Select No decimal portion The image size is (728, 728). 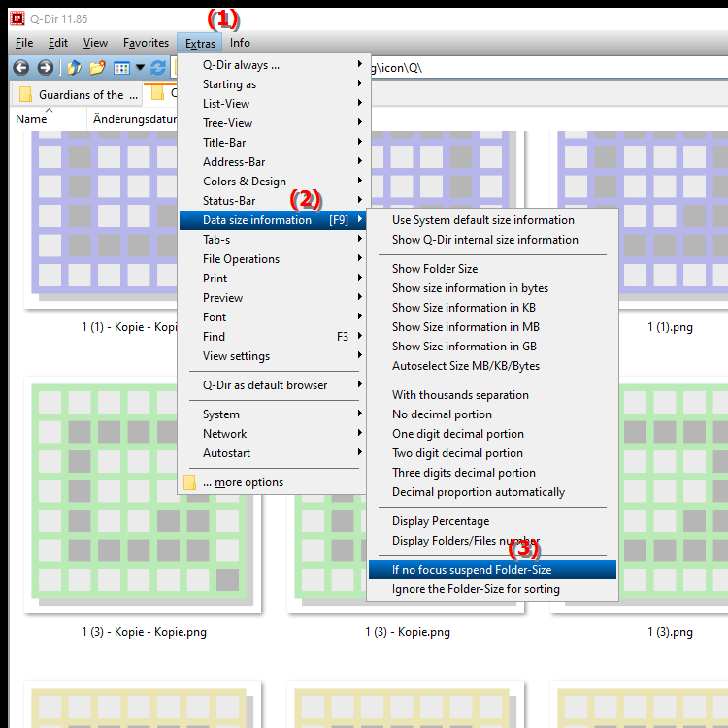coord(492,414)
